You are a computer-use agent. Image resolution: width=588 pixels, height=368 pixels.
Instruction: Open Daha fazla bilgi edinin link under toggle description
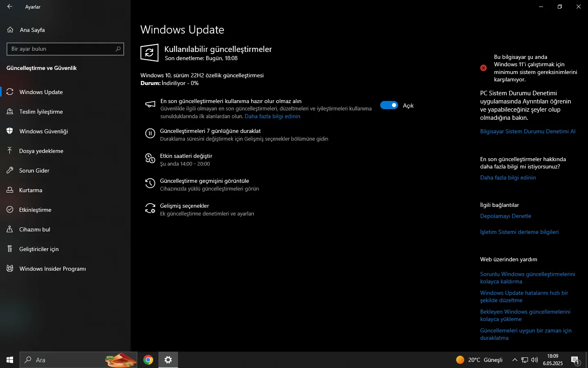(272, 116)
